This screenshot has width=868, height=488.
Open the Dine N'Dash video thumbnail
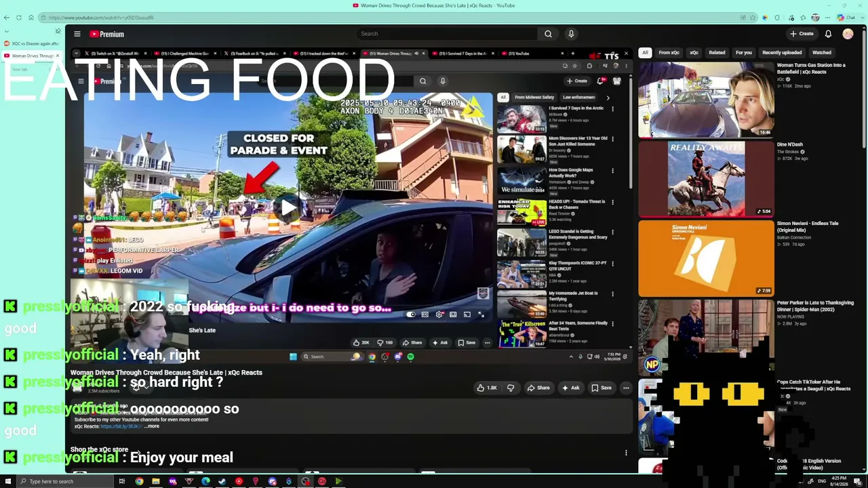pyautogui.click(x=705, y=179)
